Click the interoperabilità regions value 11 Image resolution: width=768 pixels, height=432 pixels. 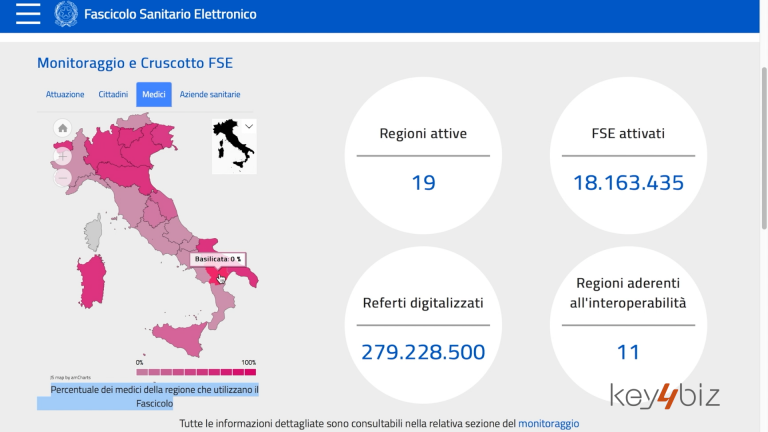tap(628, 352)
